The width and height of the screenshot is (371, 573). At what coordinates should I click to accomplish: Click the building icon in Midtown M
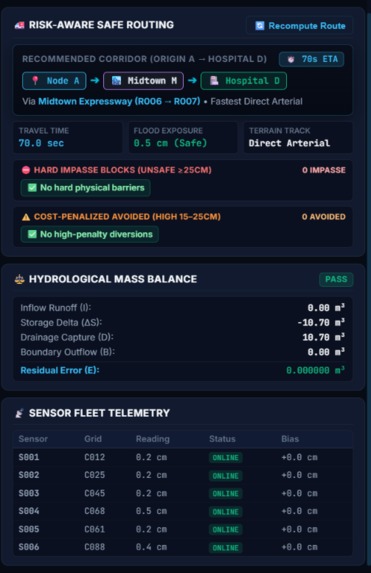[116, 81]
